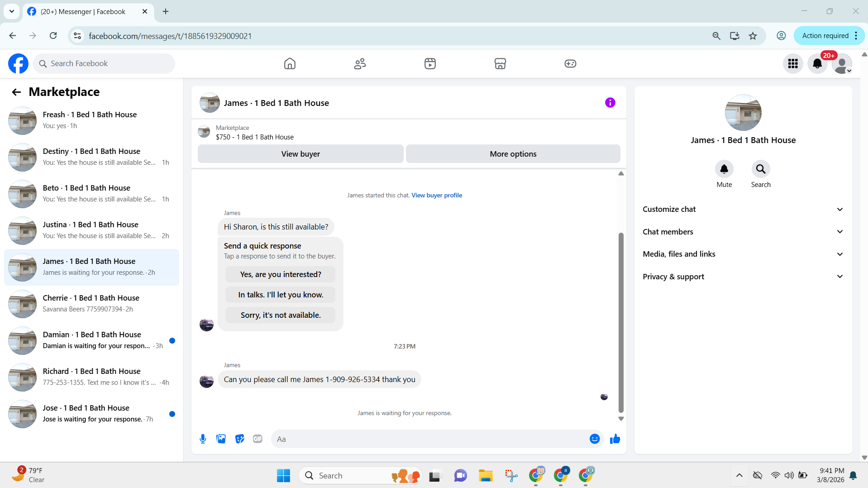Open the account profile avatar menu

pos(842,63)
